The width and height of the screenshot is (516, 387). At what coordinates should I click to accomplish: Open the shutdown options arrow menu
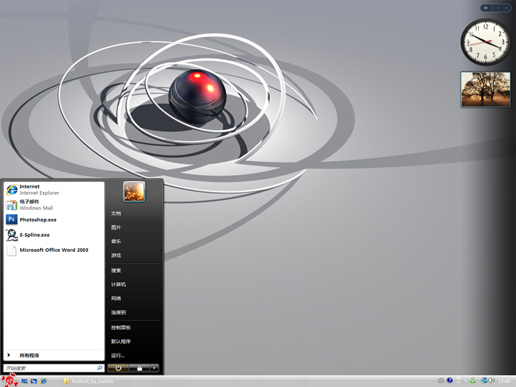tap(154, 368)
